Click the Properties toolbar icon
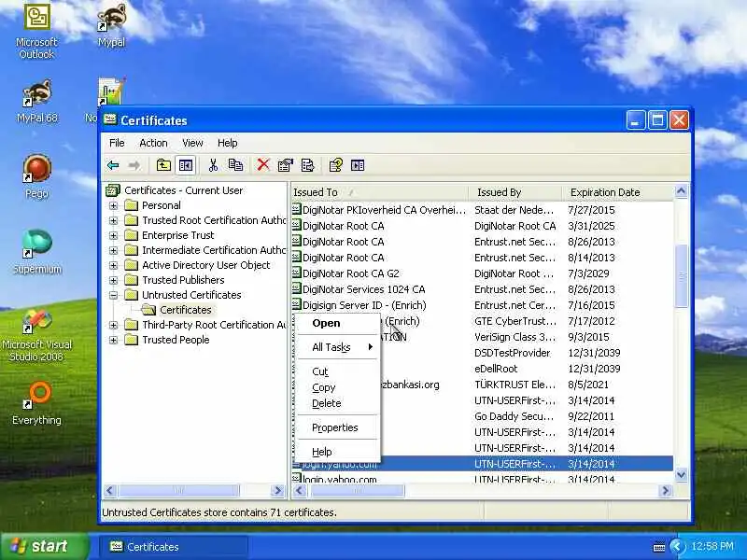This screenshot has height=560, width=747. click(286, 165)
